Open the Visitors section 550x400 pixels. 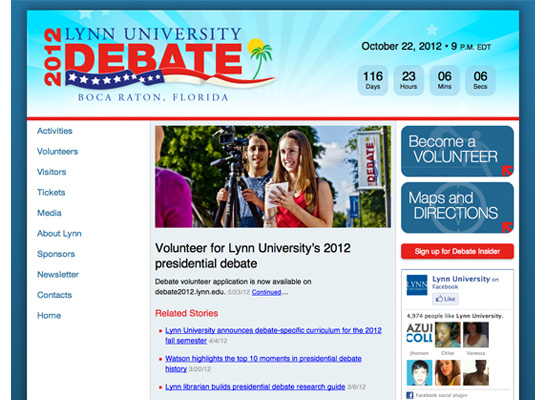click(x=52, y=172)
